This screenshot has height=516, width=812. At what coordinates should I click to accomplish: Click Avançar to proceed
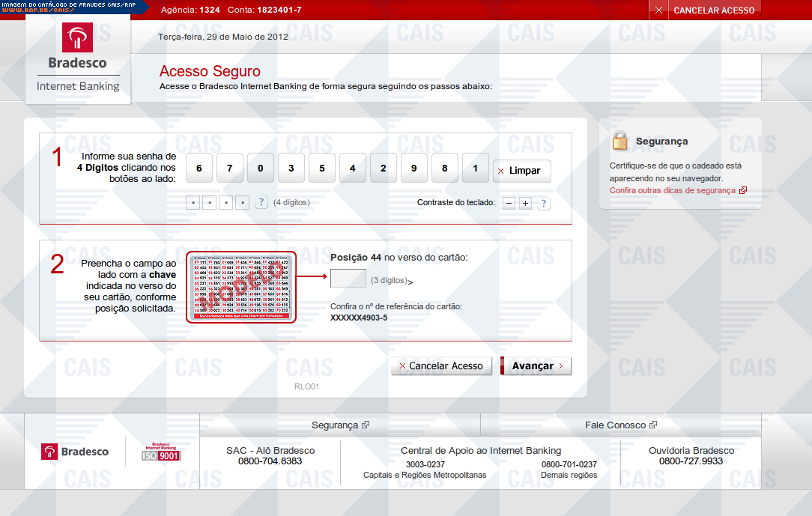point(536,366)
